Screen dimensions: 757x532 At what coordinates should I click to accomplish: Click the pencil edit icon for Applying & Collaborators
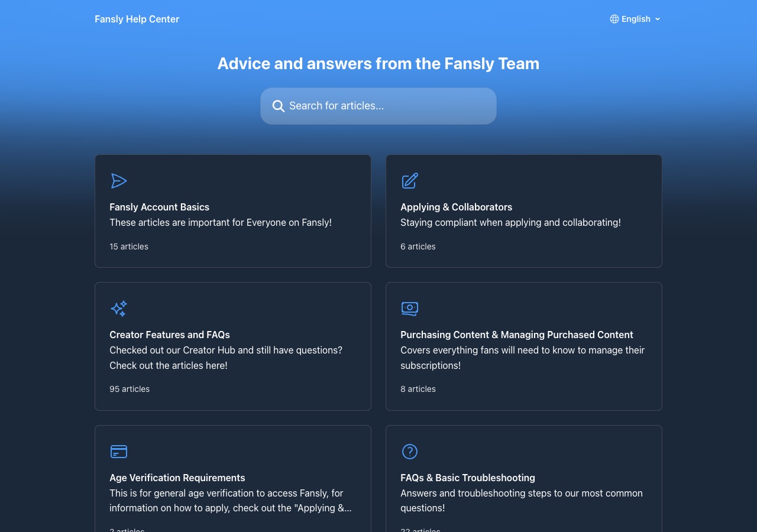point(410,181)
